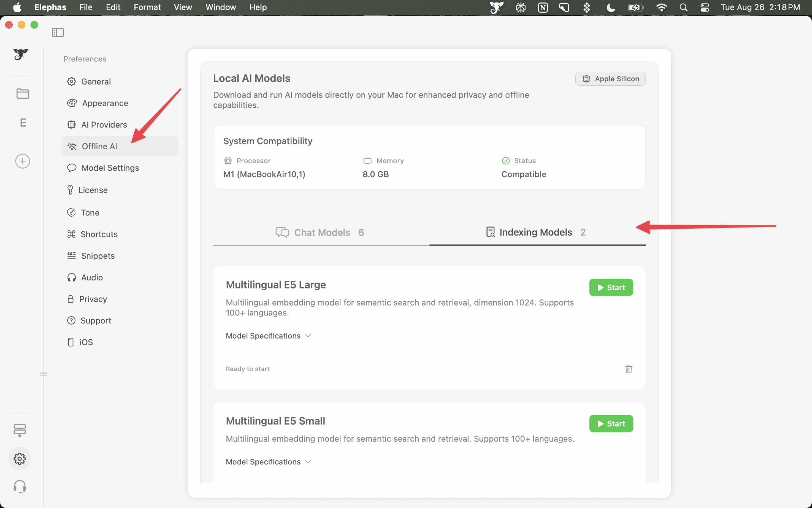
Task: Open Settings gear at bottom of sidebar
Action: point(20,458)
